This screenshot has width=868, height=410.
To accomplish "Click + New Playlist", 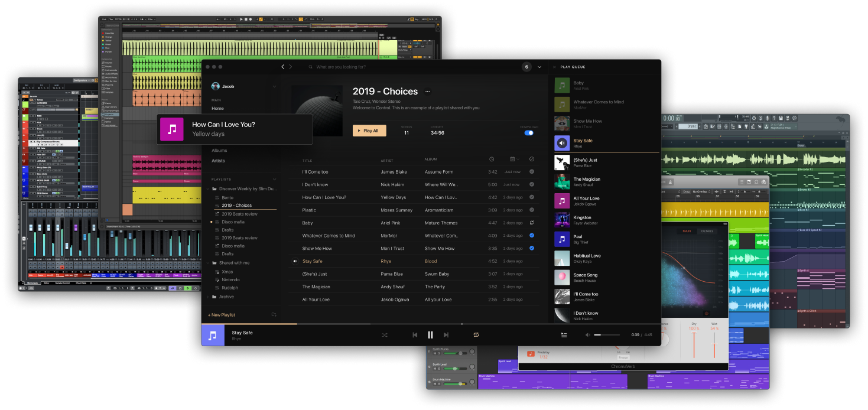I will click(x=222, y=315).
